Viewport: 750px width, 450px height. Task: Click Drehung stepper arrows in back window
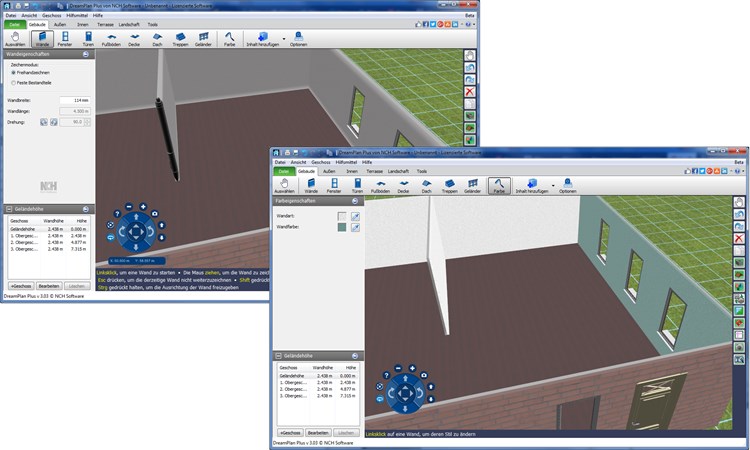pos(87,122)
